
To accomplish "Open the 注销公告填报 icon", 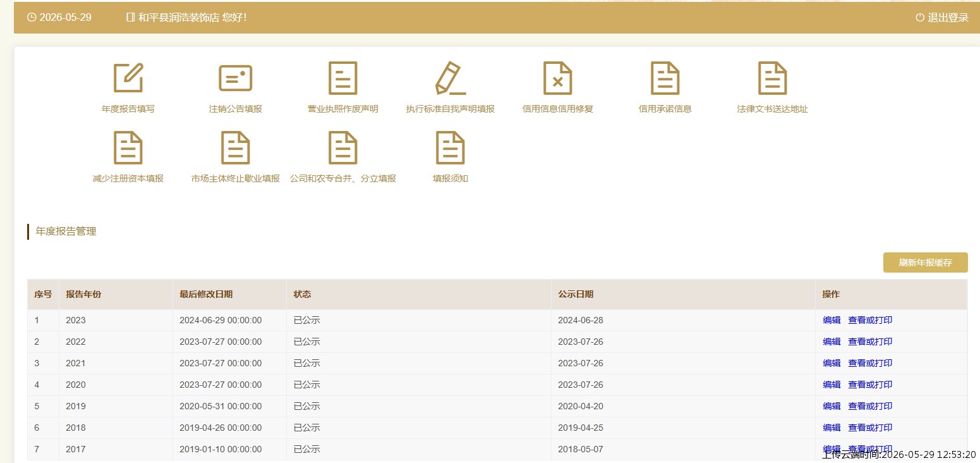I will [x=236, y=78].
